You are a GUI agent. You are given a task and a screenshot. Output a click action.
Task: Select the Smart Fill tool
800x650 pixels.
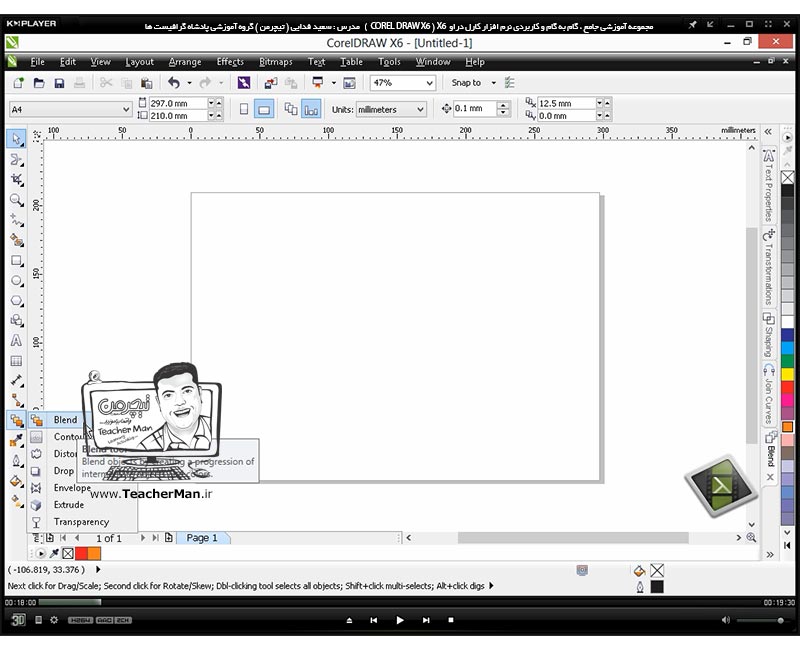pos(16,240)
